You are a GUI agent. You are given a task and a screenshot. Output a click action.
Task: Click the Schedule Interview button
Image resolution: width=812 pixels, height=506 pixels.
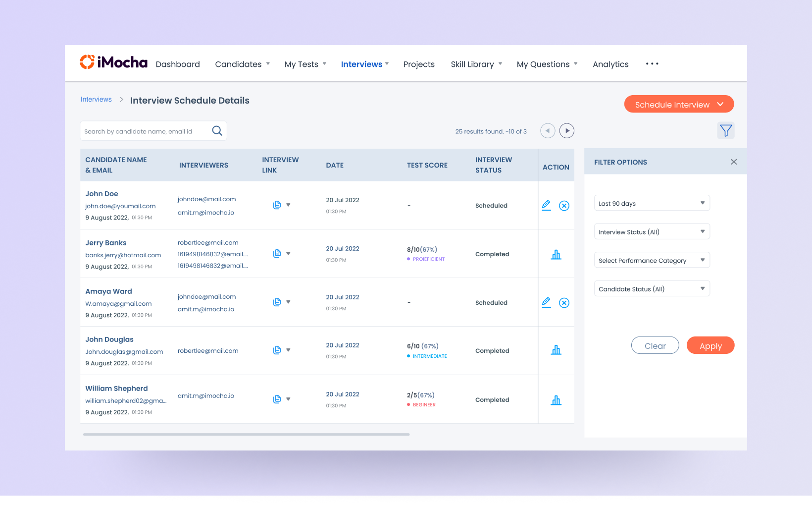click(678, 105)
